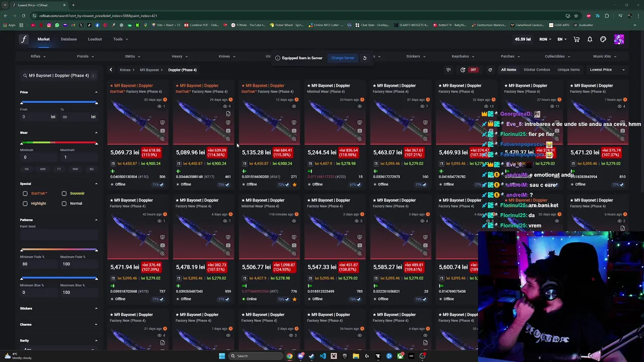Open Steam from the taskbar
This screenshot has height=362, width=644.
point(311,356)
